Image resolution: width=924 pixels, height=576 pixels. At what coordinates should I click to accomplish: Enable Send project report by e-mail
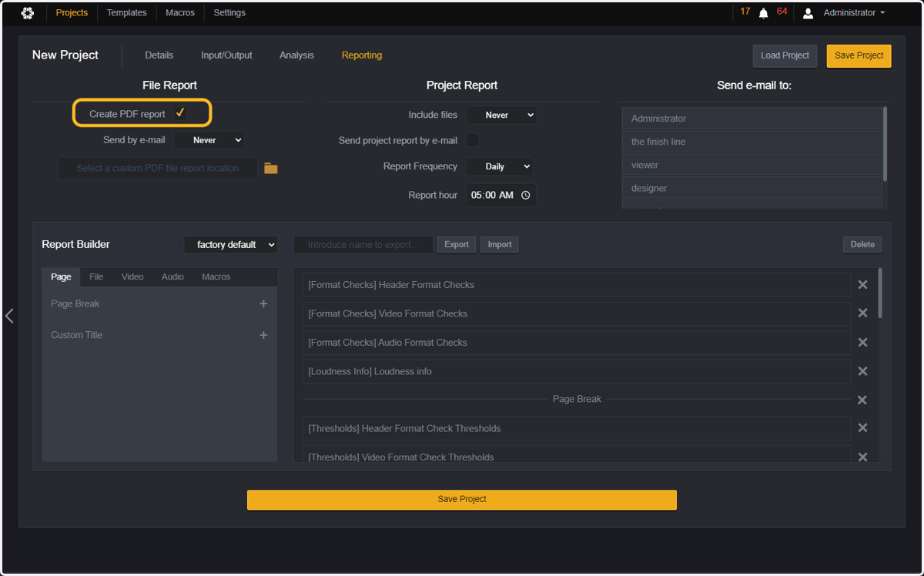(473, 140)
